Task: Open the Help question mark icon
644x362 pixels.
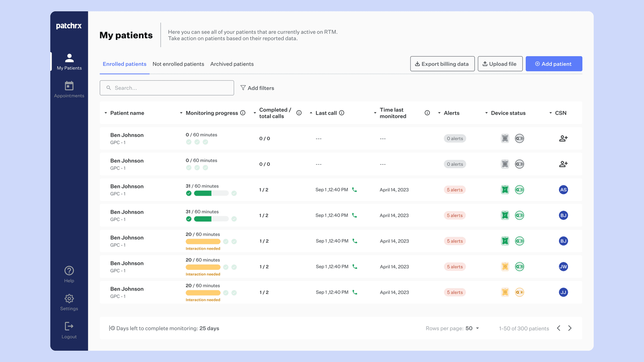Action: click(x=69, y=270)
